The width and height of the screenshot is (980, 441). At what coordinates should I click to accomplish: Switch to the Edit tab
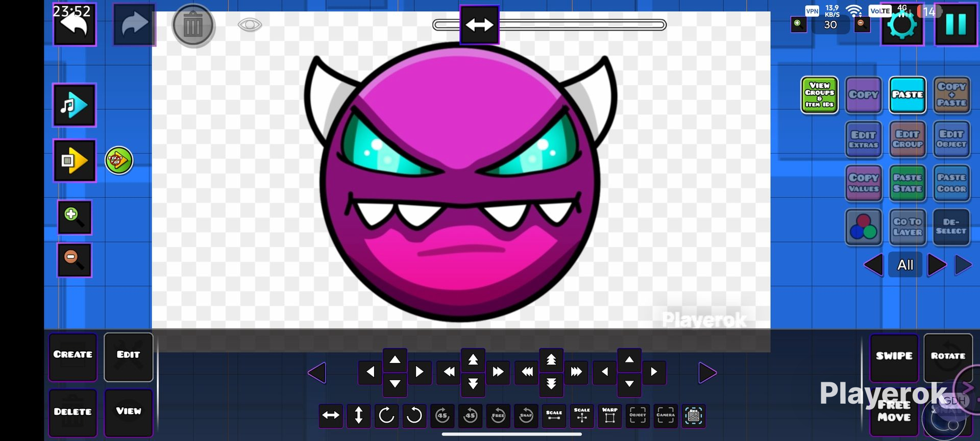129,357
